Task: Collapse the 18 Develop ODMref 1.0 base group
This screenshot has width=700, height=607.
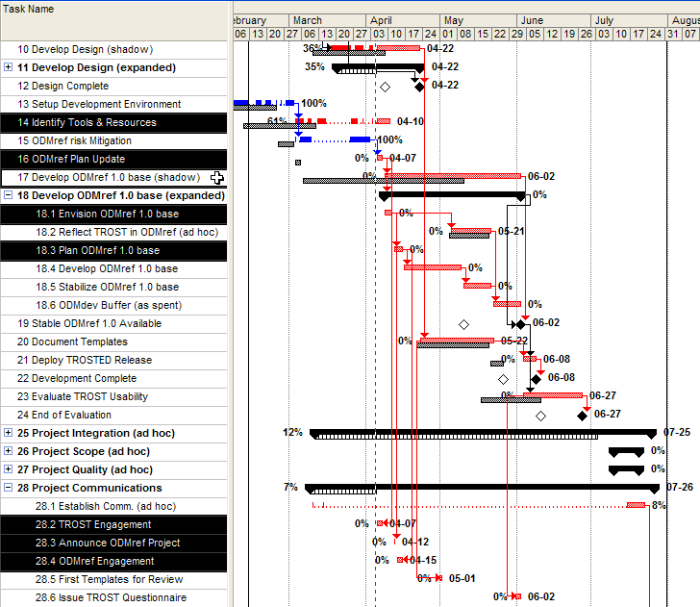Action: point(9,195)
